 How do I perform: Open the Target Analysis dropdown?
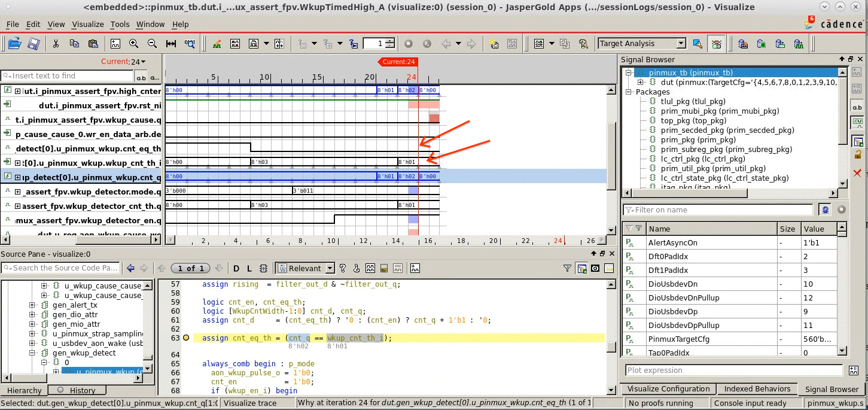(682, 43)
